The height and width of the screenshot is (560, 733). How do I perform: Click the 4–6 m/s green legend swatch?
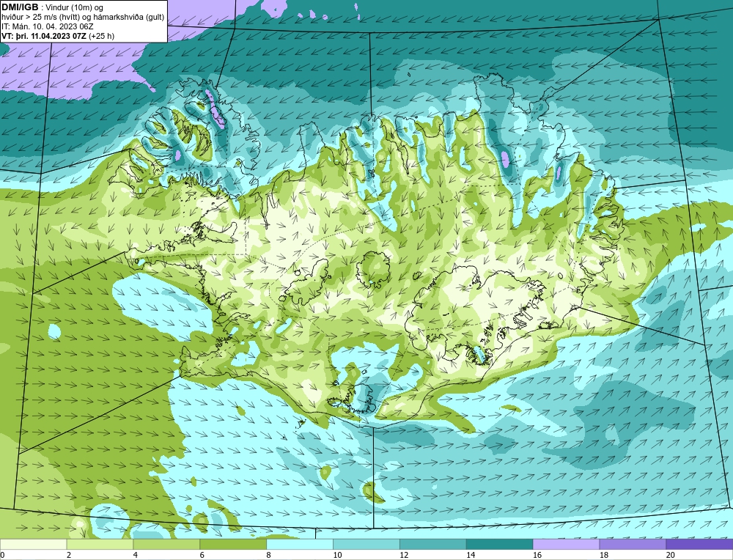point(166,544)
